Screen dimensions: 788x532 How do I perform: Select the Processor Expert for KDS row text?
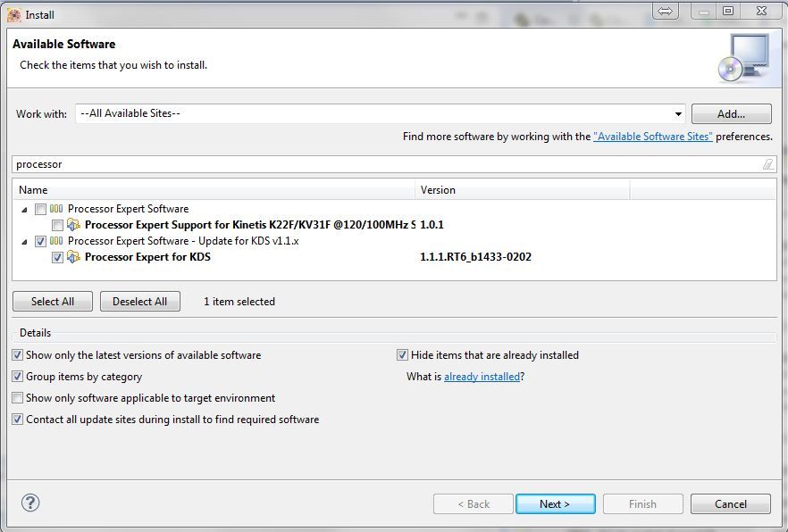147,257
